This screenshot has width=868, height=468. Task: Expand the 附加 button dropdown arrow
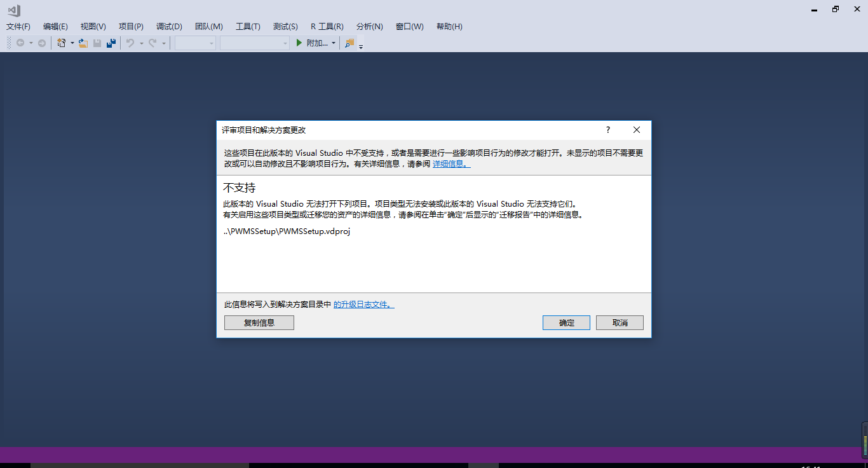[333, 43]
